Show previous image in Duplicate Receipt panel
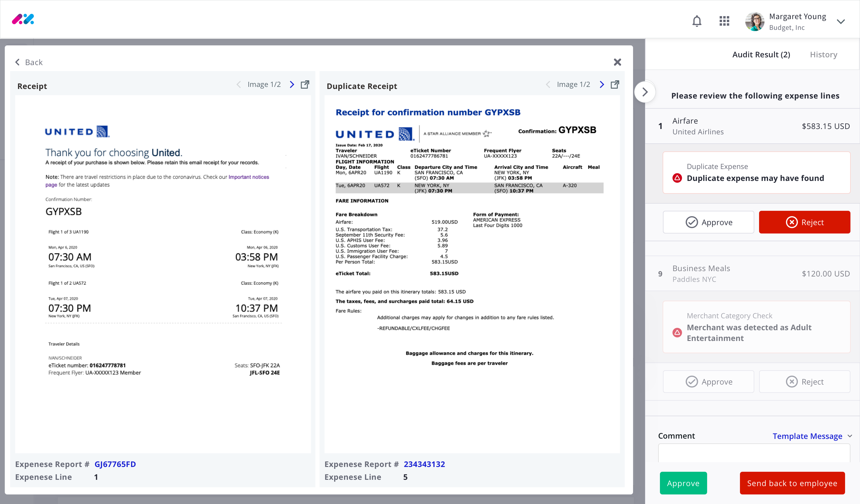This screenshot has width=860, height=504. pyautogui.click(x=548, y=84)
